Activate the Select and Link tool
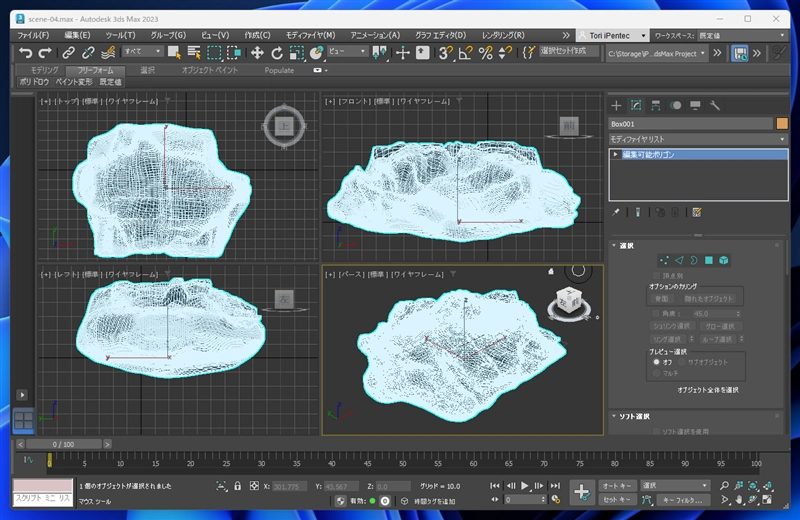 [68, 53]
